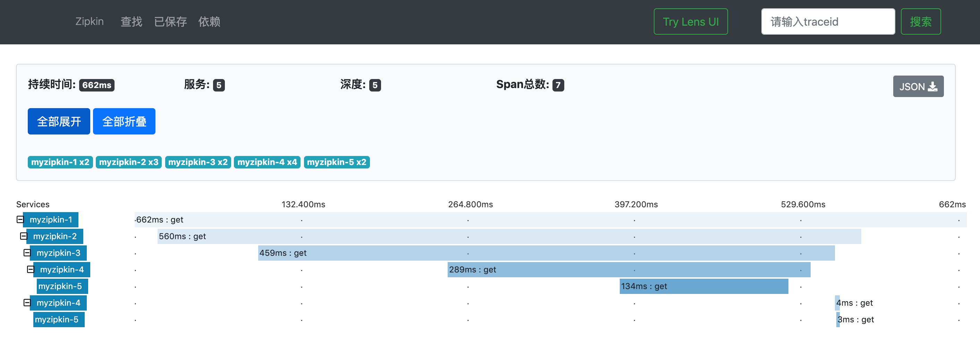Open the 662ms : get span bar

click(550, 220)
